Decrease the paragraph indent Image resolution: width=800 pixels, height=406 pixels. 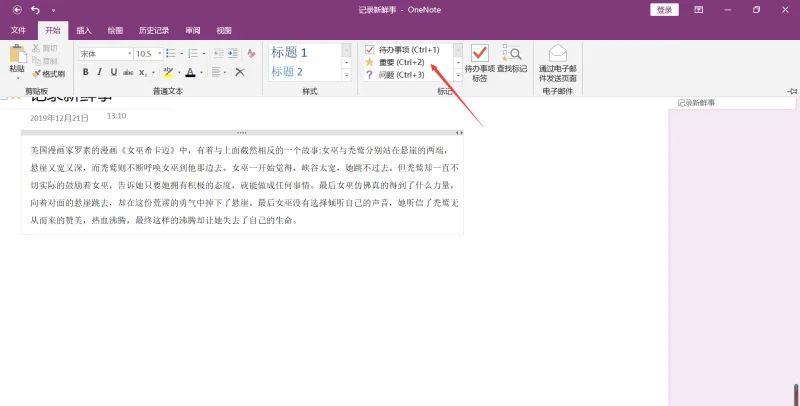pos(218,54)
